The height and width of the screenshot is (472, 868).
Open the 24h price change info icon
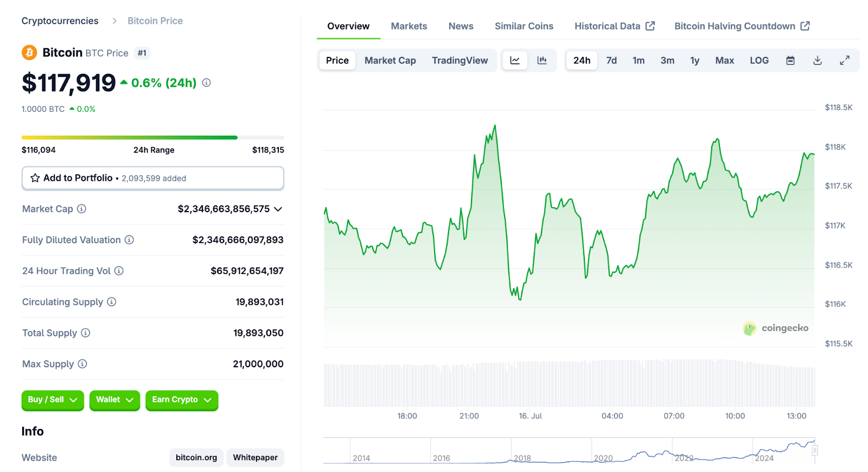[207, 82]
